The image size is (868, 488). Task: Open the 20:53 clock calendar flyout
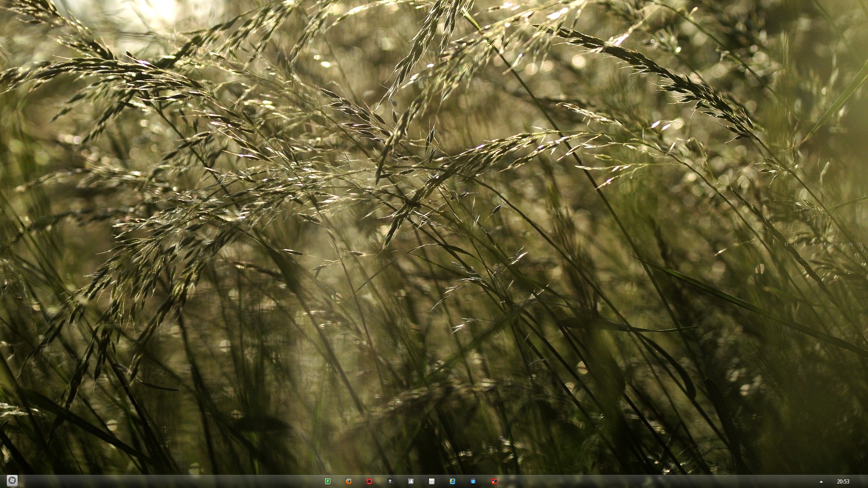843,482
